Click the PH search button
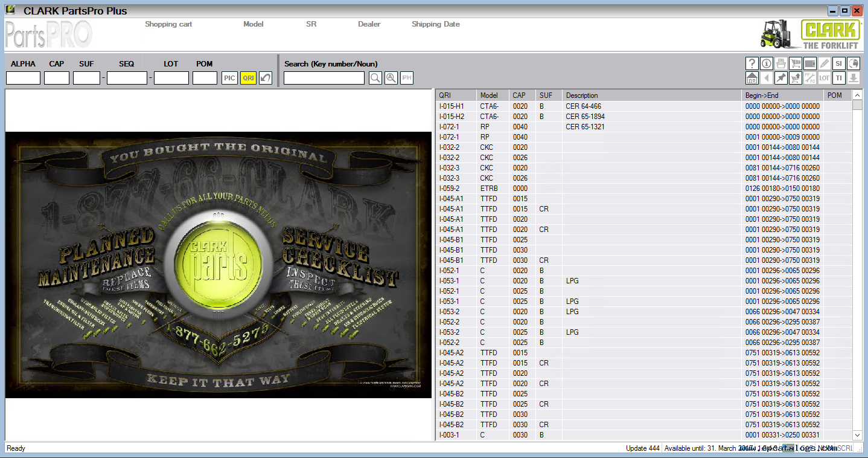868x458 pixels. tap(407, 78)
